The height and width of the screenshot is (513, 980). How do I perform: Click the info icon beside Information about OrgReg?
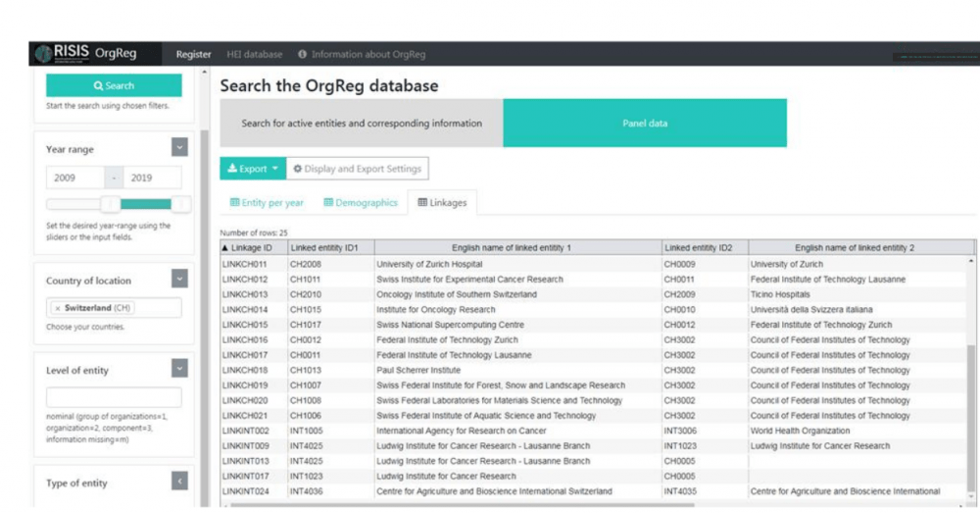pyautogui.click(x=303, y=54)
